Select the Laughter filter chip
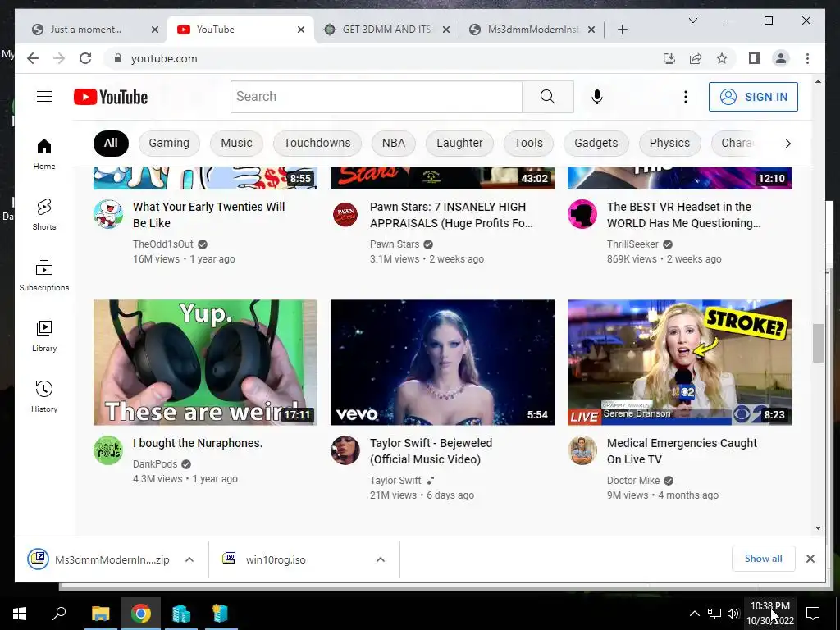This screenshot has width=840, height=630. [x=459, y=143]
